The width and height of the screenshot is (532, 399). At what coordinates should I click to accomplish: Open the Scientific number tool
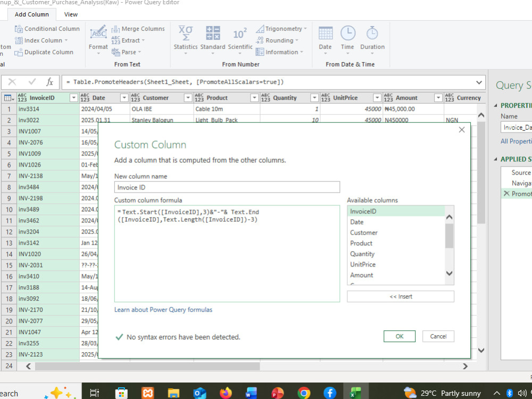point(240,39)
